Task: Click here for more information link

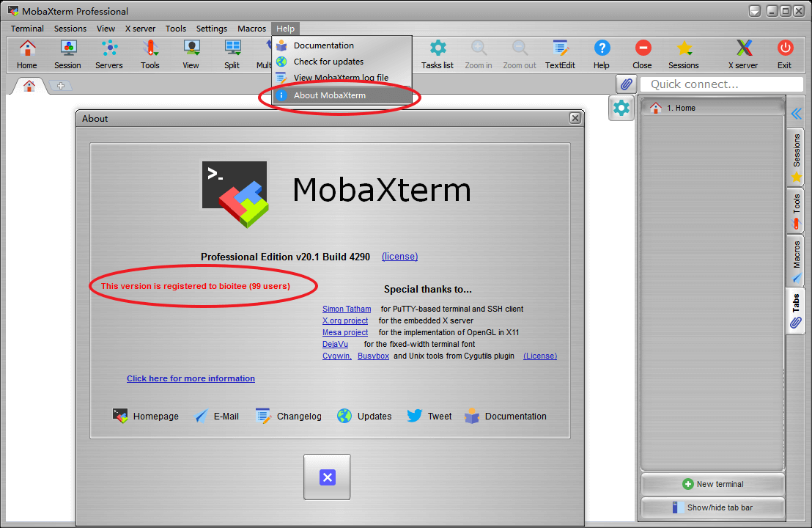Action: 191,379
